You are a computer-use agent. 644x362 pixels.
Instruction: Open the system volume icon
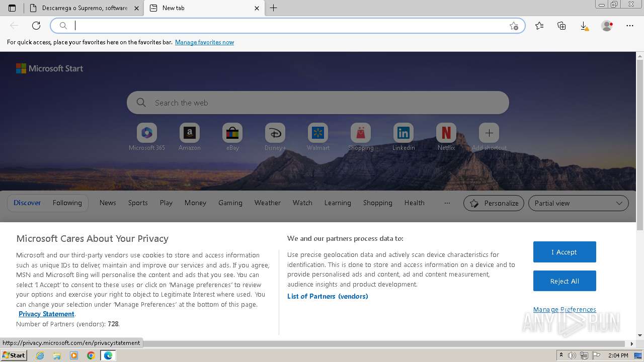[x=572, y=355]
